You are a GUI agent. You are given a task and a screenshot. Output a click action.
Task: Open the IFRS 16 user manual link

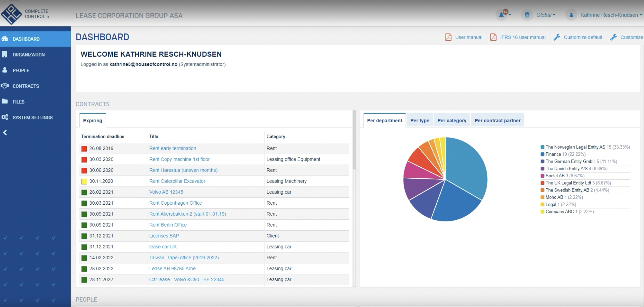point(523,37)
